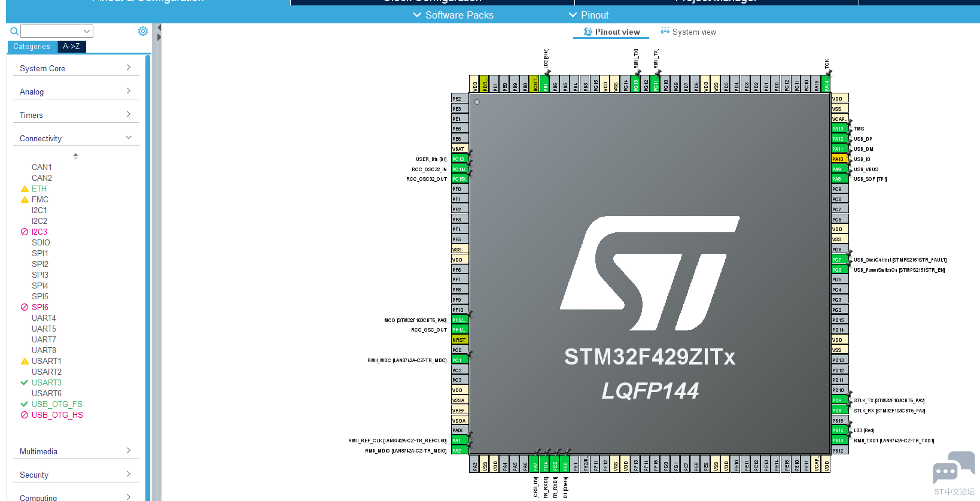Image resolution: width=980 pixels, height=501 pixels.
Task: Open Pinout dropdown menu
Action: [589, 15]
